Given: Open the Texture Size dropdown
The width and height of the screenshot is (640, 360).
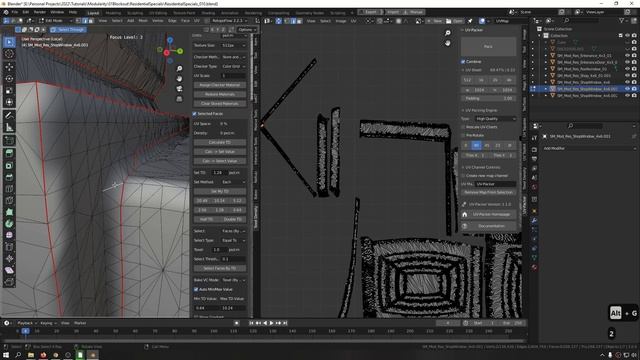Looking at the screenshot, I should coord(233,45).
